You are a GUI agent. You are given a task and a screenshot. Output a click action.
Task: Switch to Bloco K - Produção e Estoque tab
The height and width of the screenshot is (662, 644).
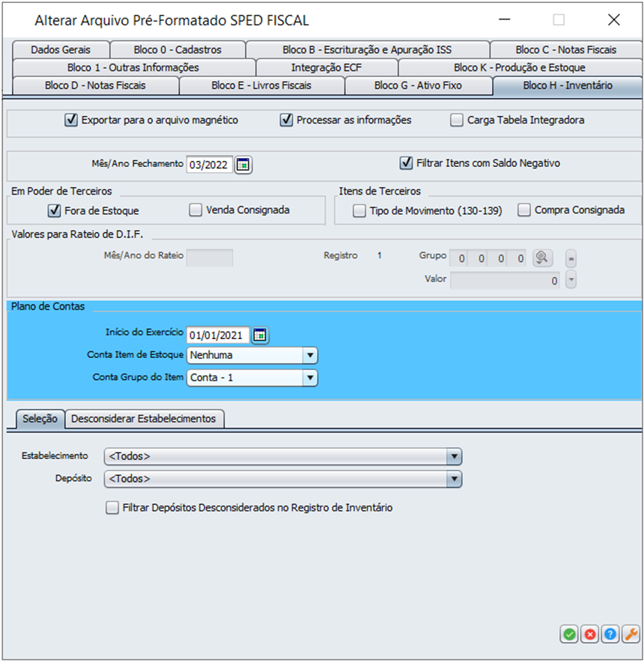(x=520, y=67)
